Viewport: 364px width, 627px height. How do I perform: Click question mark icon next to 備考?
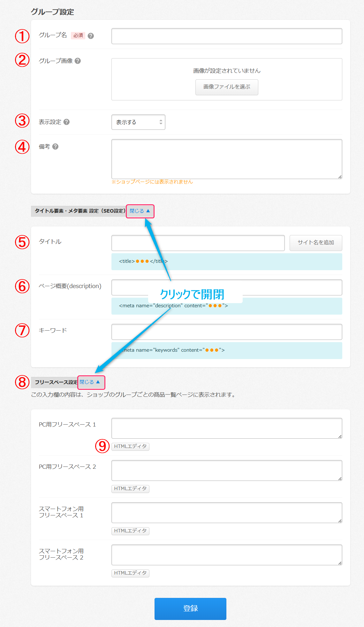55,146
